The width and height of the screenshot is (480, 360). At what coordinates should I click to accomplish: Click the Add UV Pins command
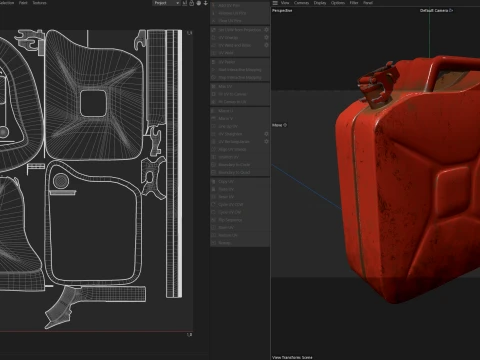click(240, 5)
